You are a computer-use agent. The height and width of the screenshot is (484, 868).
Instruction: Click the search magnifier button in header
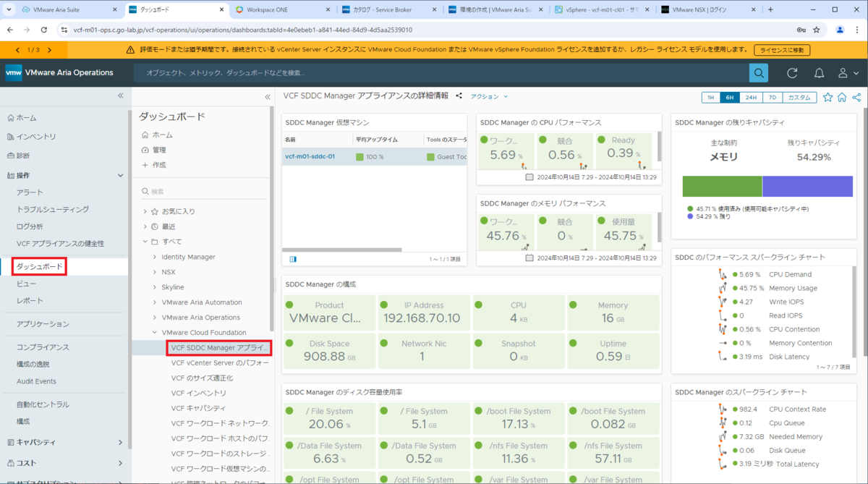(758, 73)
